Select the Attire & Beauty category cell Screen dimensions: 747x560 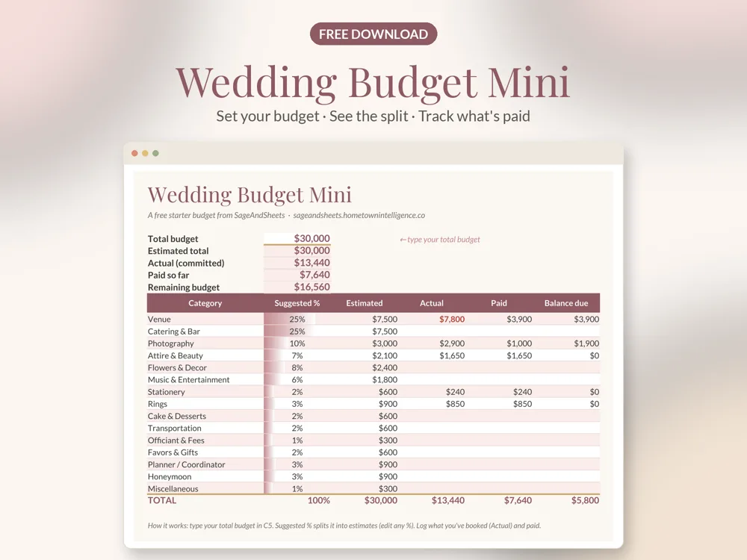(205, 355)
